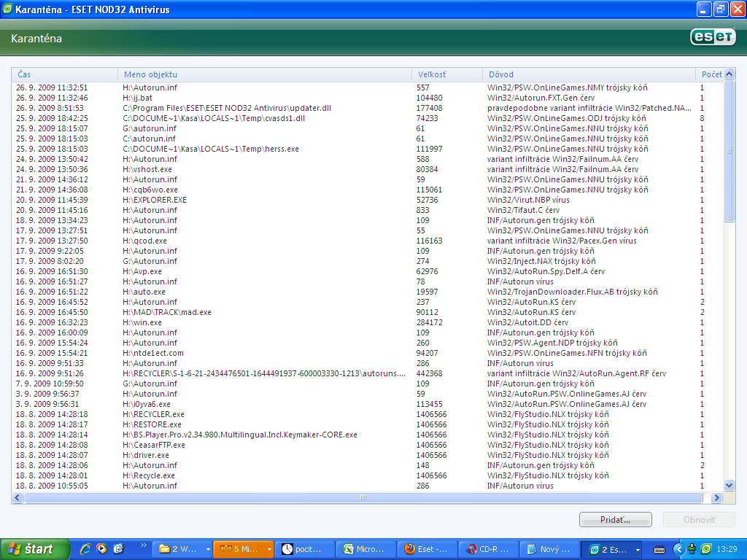
Task: Show hidden tray icons with the arrow
Action: [679, 550]
